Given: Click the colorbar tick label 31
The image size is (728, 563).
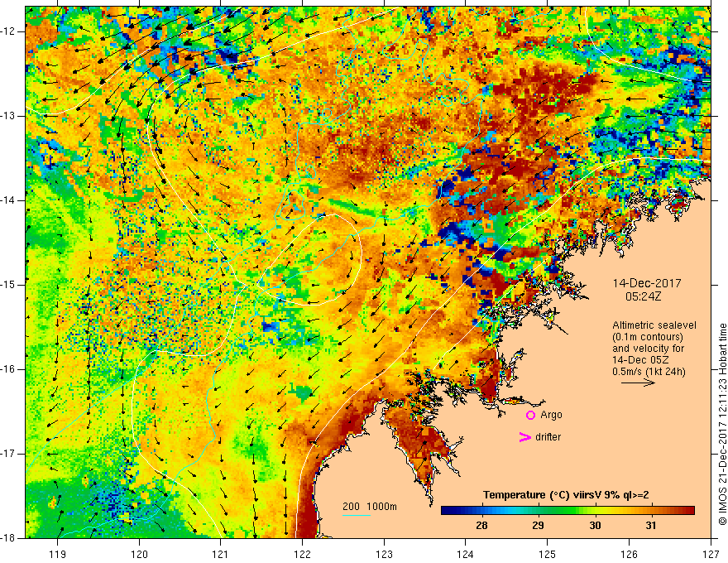Looking at the screenshot, I should pos(651,526).
